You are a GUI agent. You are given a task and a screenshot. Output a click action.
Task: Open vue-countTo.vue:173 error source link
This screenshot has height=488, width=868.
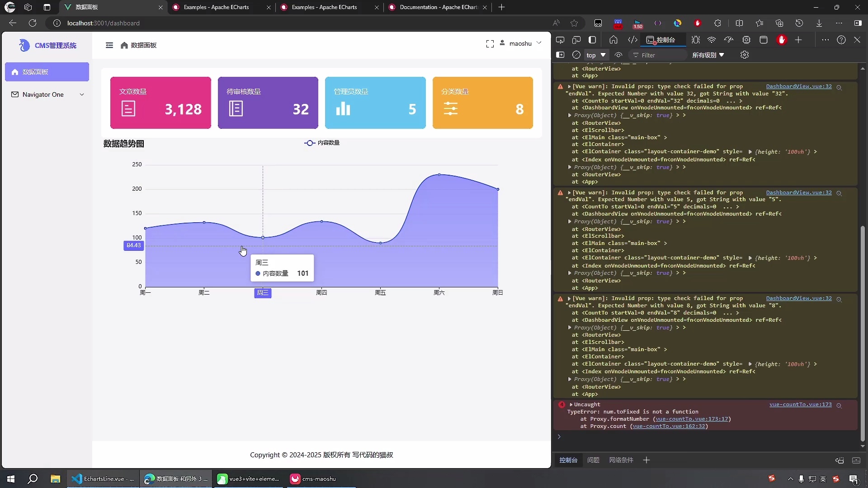tap(801, 404)
